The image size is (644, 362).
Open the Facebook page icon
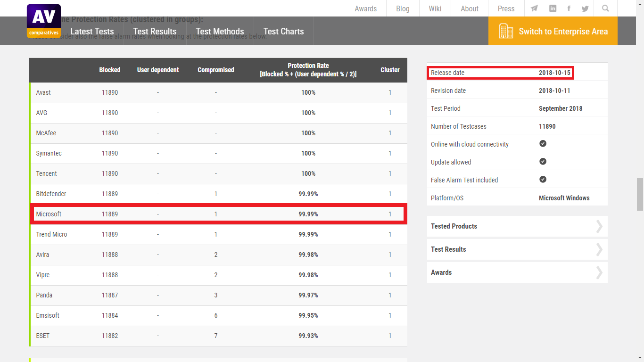click(569, 8)
